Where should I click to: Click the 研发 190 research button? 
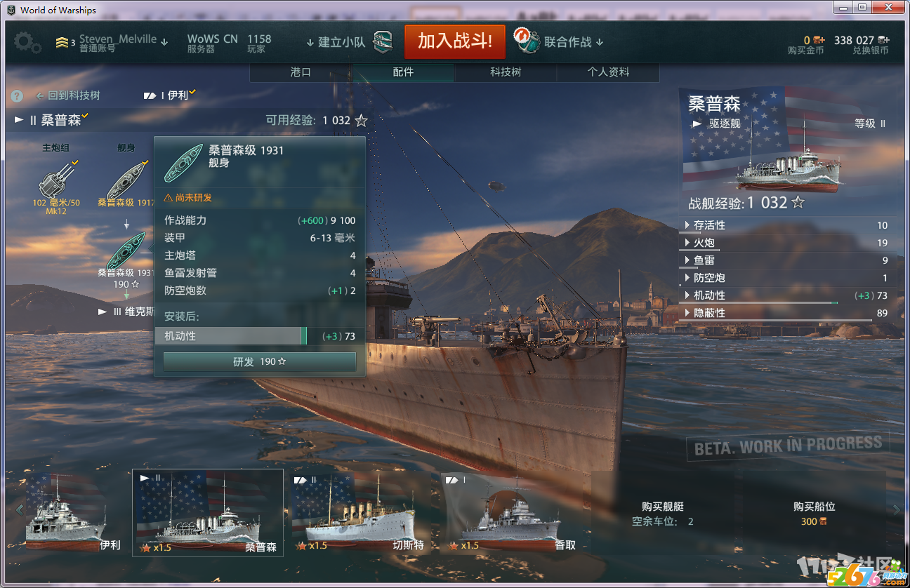(260, 362)
